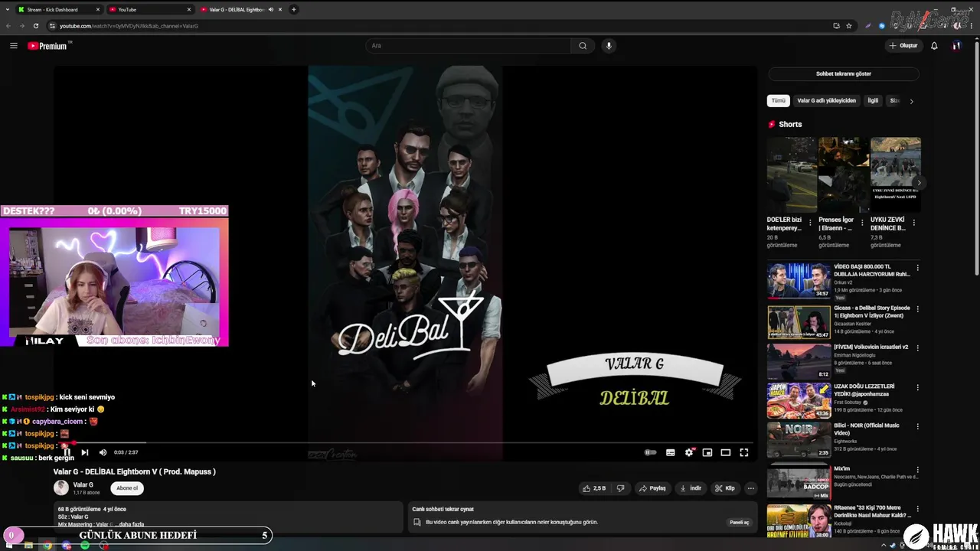Mute audio icon on Valar G tab
The height and width of the screenshot is (551, 980).
[270, 10]
